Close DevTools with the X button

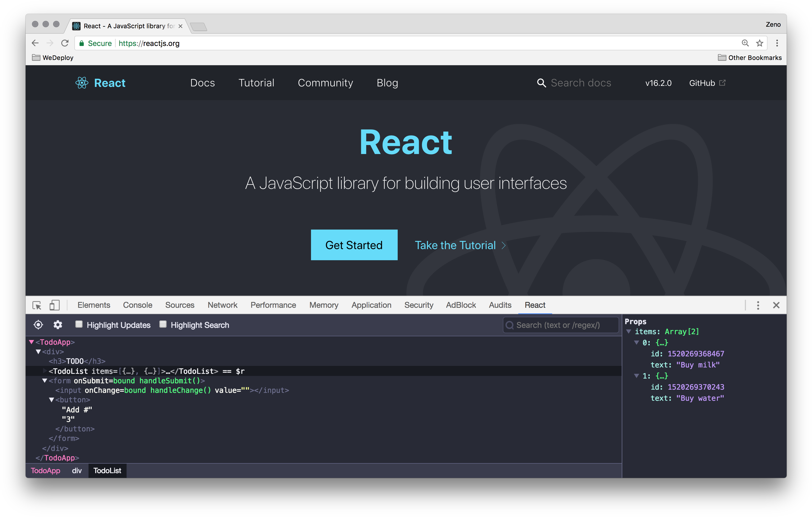pos(776,305)
